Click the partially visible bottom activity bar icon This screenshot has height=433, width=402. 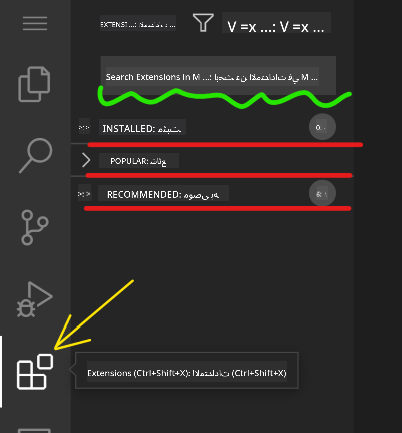tap(34, 430)
